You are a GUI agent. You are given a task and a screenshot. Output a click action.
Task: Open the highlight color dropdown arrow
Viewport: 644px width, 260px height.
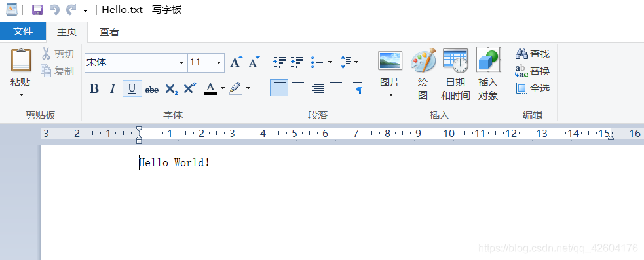248,88
